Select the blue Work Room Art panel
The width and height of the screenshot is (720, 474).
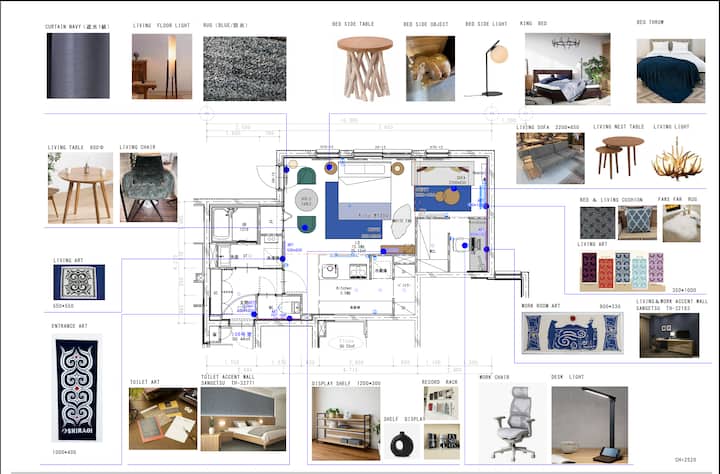[x=573, y=333]
